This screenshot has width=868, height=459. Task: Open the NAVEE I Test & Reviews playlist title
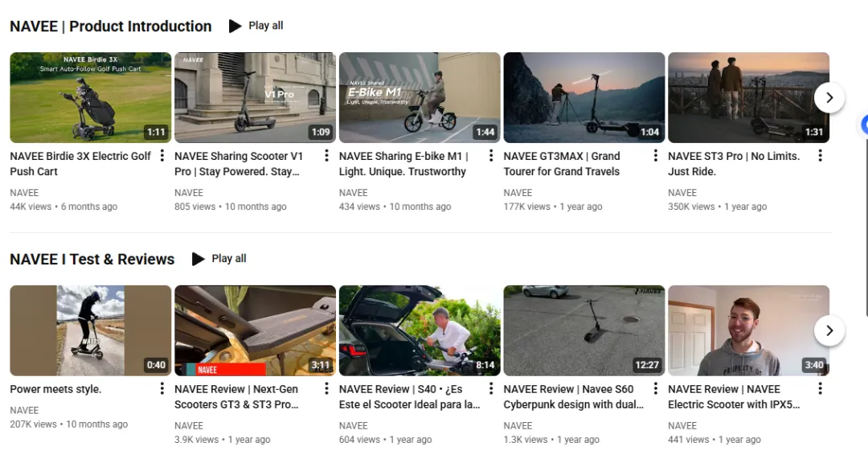(x=92, y=260)
